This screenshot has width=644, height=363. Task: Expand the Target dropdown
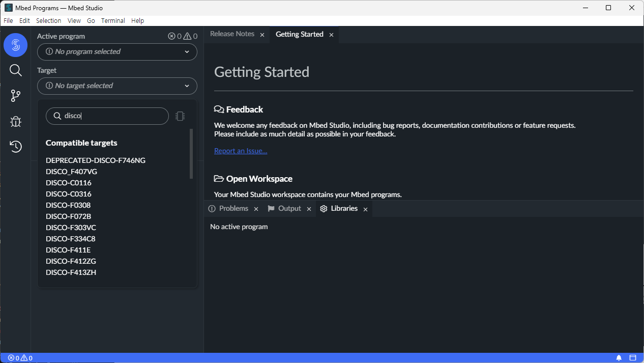[117, 86]
